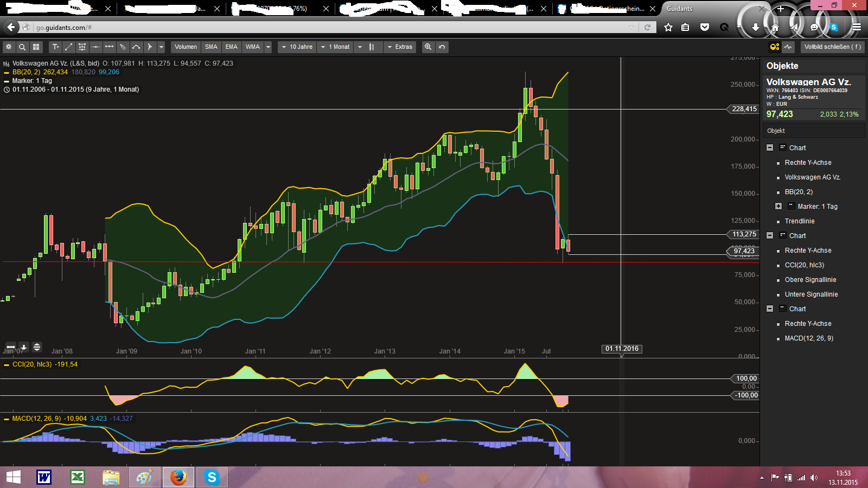Open the Firefox hamburger menu
The height and width of the screenshot is (488, 868).
[x=856, y=27]
